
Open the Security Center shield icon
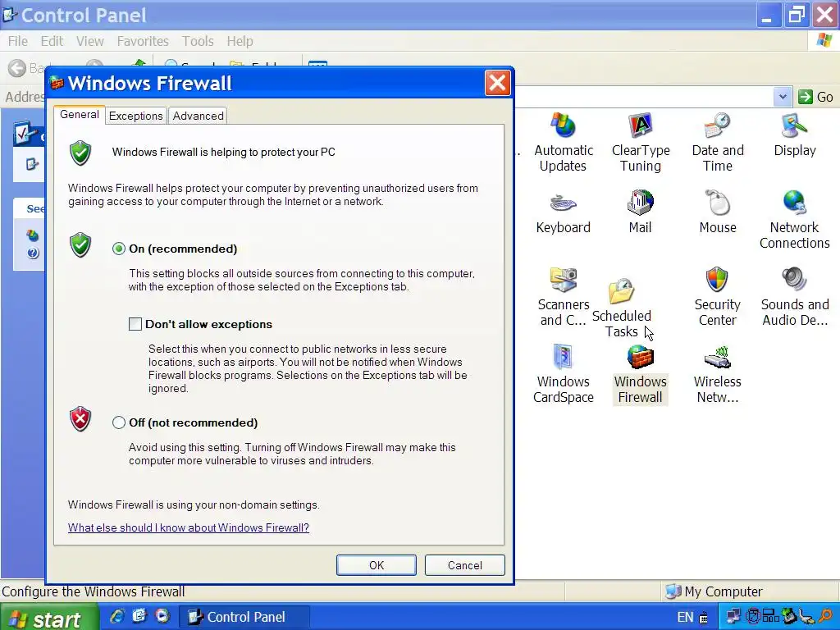pos(717,280)
